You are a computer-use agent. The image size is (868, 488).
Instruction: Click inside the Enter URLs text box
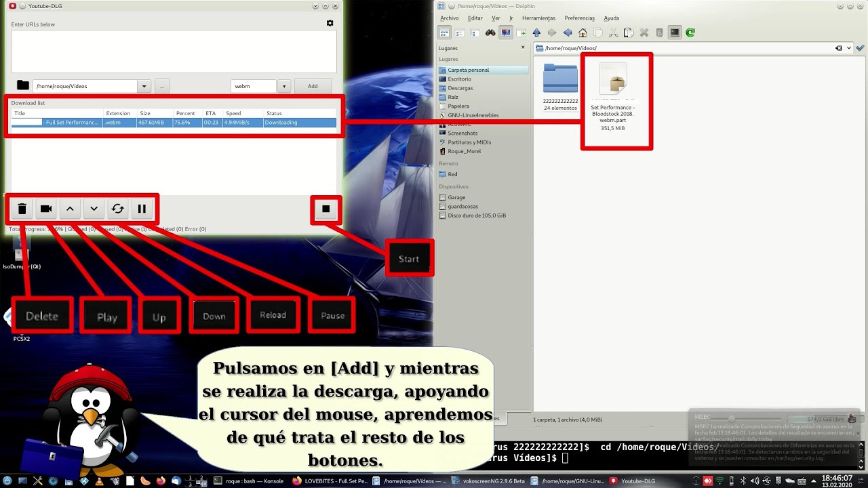174,51
